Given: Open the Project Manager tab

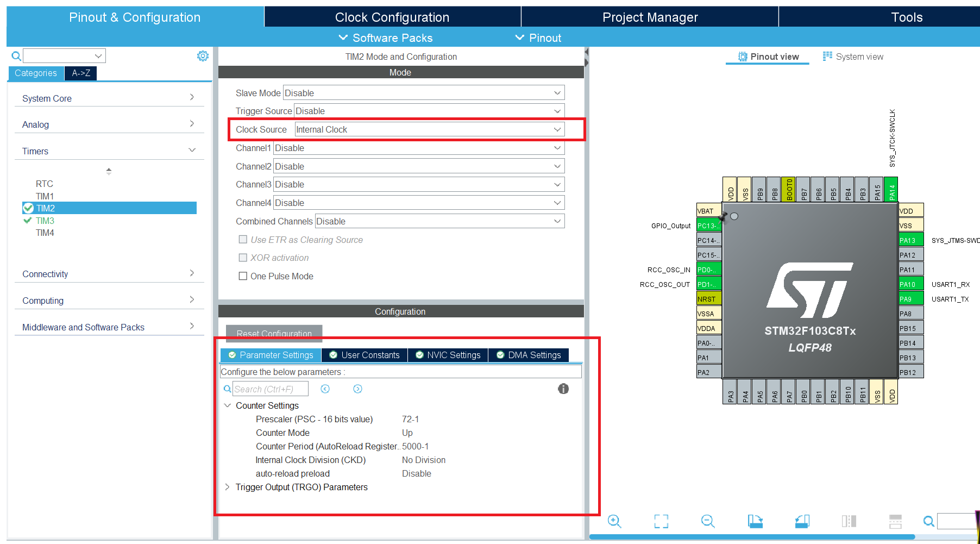Looking at the screenshot, I should (650, 17).
